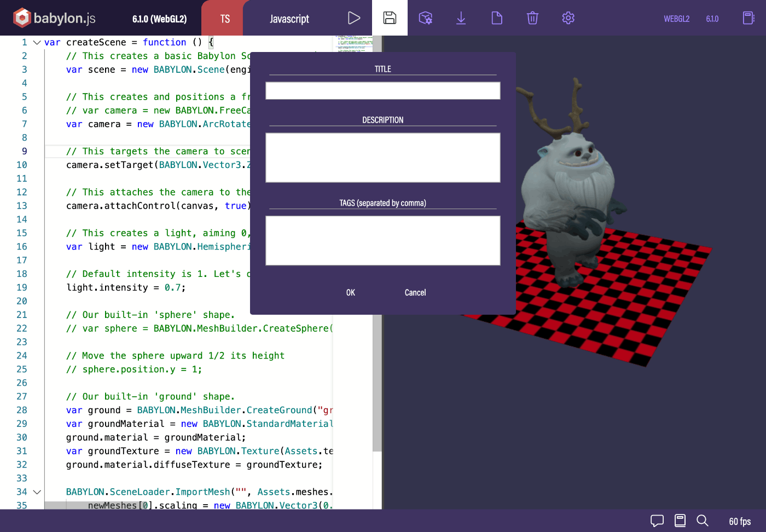Create new file with page icon
Image resolution: width=766 pixels, height=532 pixels.
point(497,18)
